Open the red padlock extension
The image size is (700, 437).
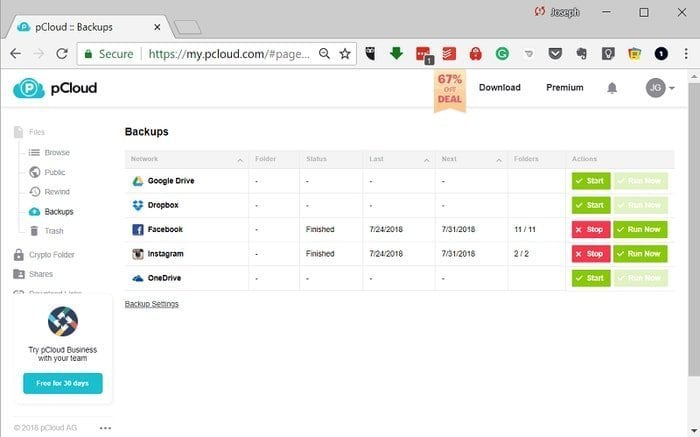476,54
